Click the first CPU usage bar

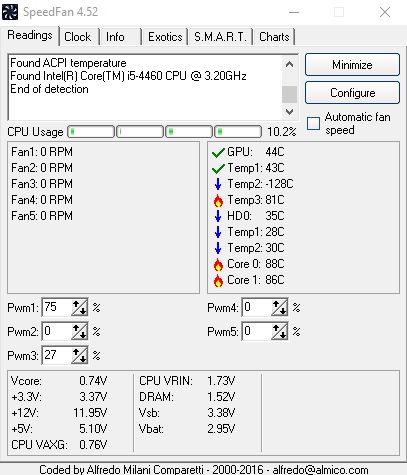click(x=91, y=132)
